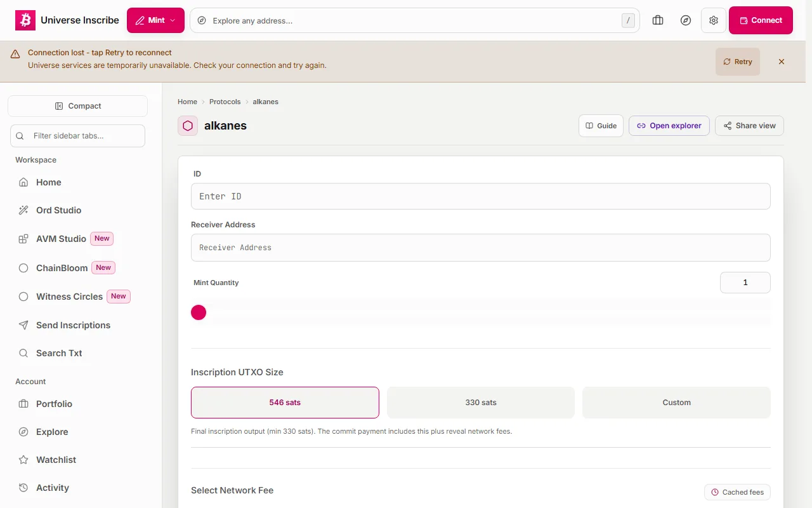The height and width of the screenshot is (508, 812).
Task: Click Open explorer button
Action: (x=669, y=126)
